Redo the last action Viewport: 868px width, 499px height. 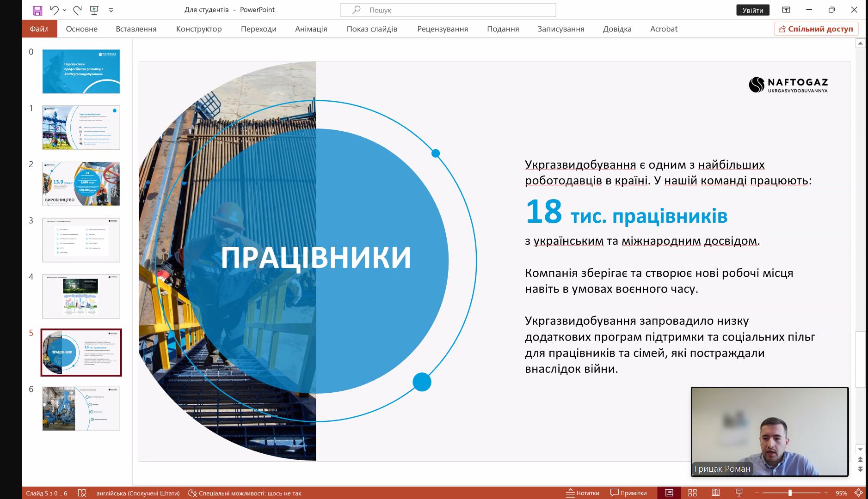pos(77,10)
